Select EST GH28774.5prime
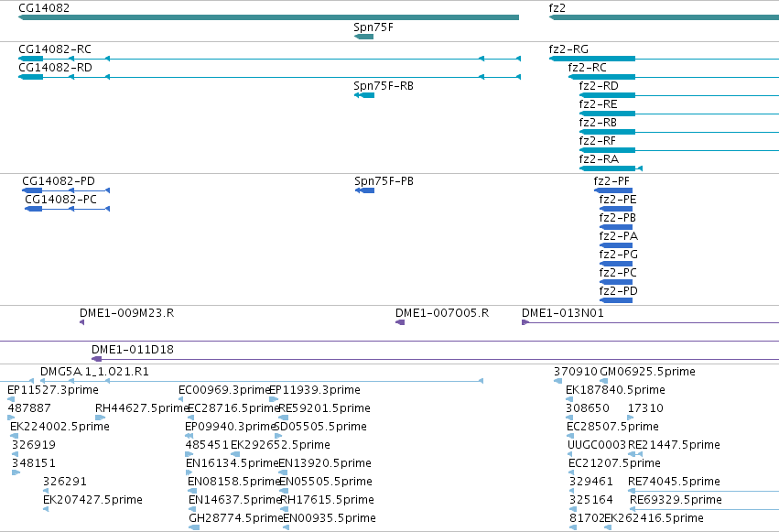 click(x=194, y=527)
